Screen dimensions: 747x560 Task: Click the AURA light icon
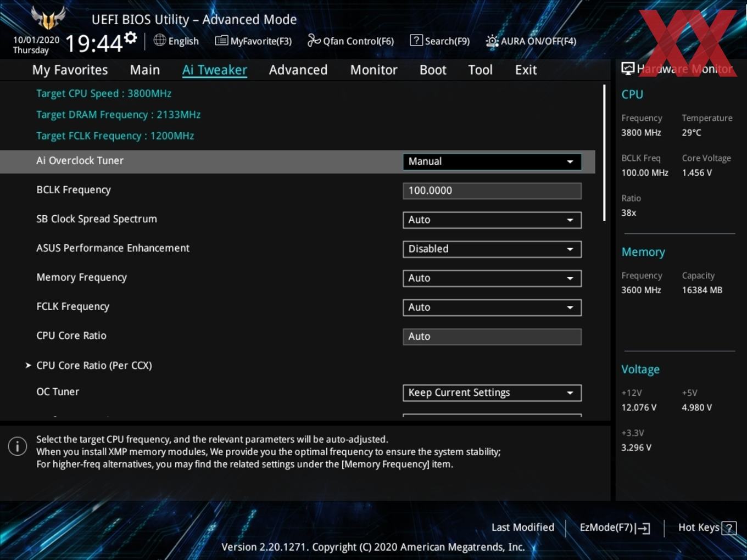pos(492,41)
